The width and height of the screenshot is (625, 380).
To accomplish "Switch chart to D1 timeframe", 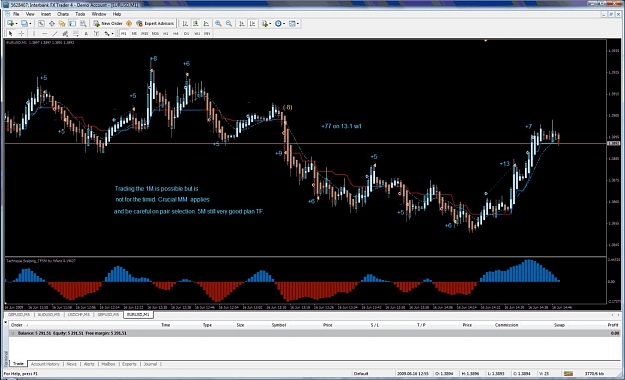I will tap(186, 33).
